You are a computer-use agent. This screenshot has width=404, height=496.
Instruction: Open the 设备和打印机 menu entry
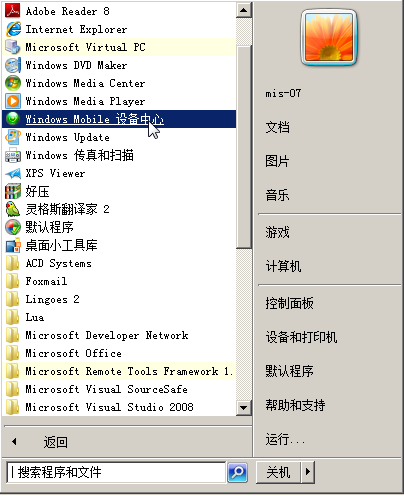click(x=301, y=337)
